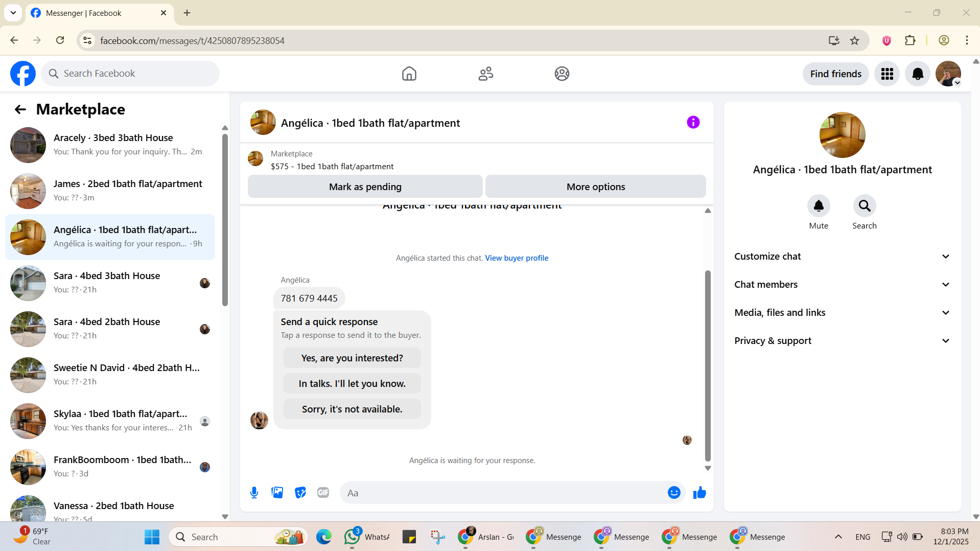Viewport: 980px width, 551px height.
Task: Open the volume control in system tray
Action: coord(902,537)
